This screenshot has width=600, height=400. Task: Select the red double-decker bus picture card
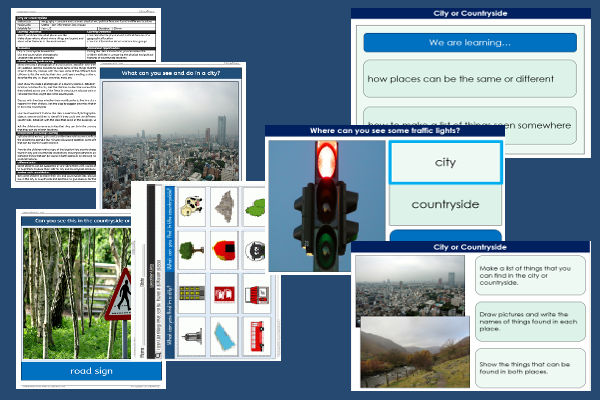click(x=257, y=337)
